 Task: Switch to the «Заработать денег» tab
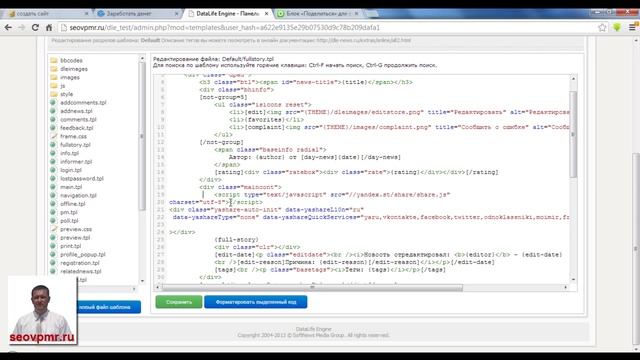(x=136, y=13)
